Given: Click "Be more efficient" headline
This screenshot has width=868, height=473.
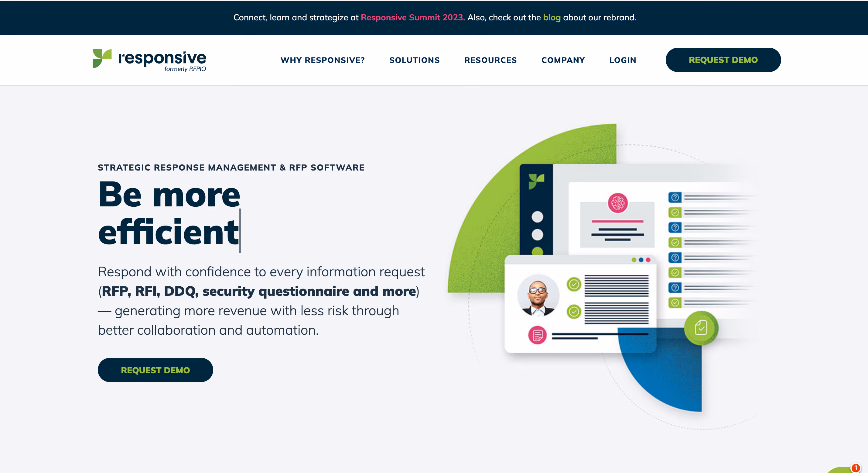Looking at the screenshot, I should pyautogui.click(x=169, y=213).
